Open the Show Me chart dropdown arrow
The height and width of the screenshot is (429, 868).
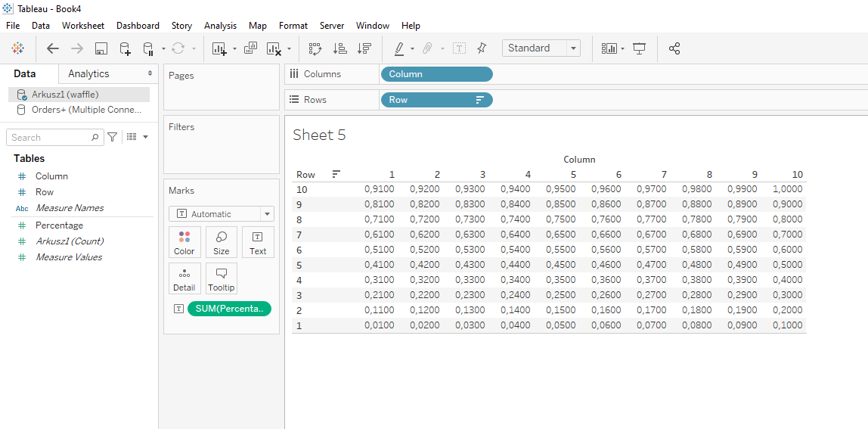tap(622, 48)
